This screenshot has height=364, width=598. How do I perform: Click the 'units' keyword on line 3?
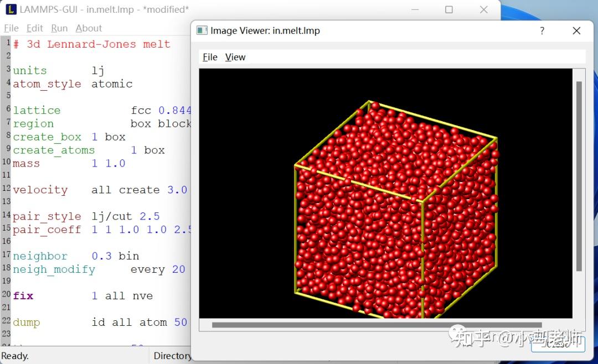(30, 70)
